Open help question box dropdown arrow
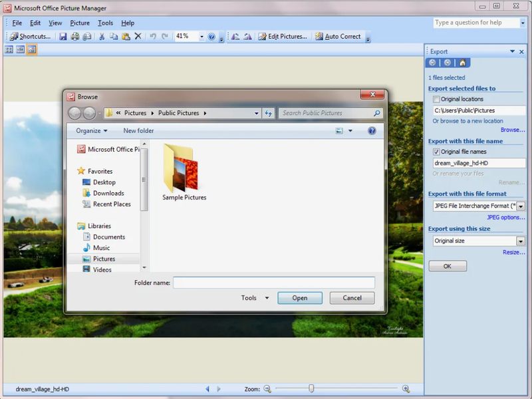The image size is (532, 399). tap(523, 23)
